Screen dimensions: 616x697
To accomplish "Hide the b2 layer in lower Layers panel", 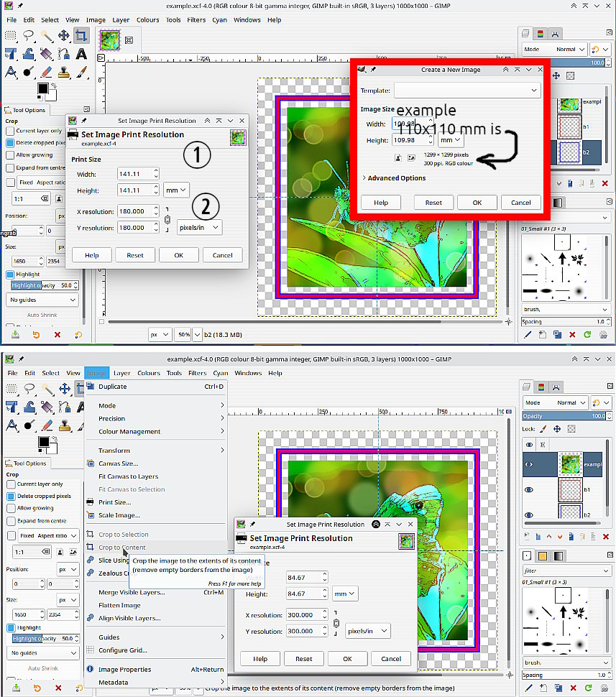I will pyautogui.click(x=529, y=514).
